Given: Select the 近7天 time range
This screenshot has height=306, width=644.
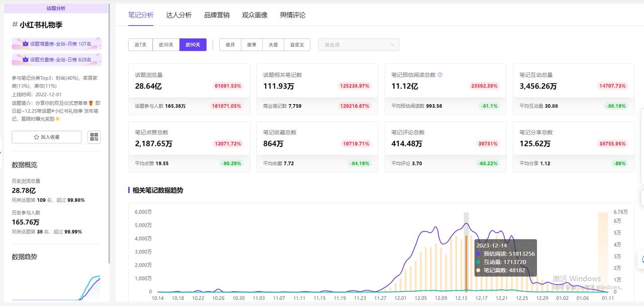Looking at the screenshot, I should coord(140,45).
